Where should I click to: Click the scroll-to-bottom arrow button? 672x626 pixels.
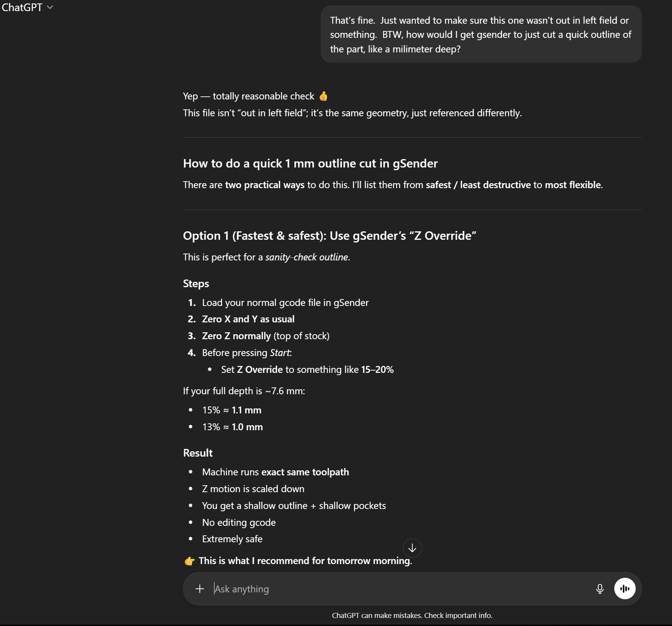[x=412, y=548]
